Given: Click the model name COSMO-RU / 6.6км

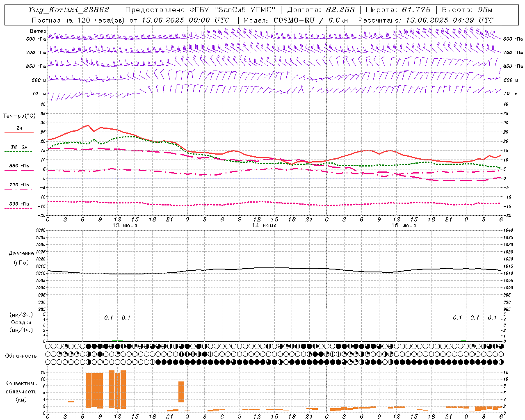Looking at the screenshot, I should (x=311, y=20).
